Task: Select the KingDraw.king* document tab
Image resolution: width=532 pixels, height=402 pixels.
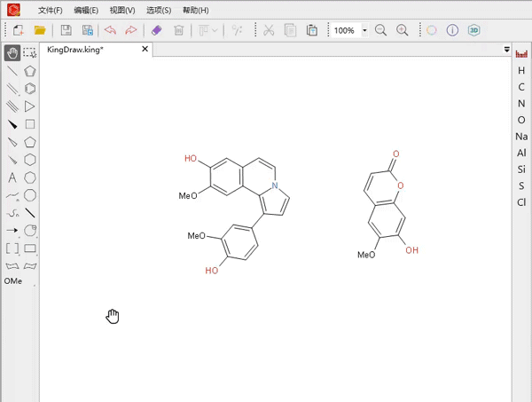Action: click(x=75, y=50)
